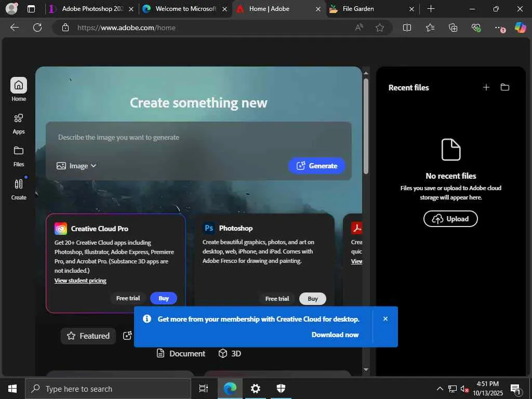Click Free trial for Photoshop
The image size is (532, 399).
277,299
